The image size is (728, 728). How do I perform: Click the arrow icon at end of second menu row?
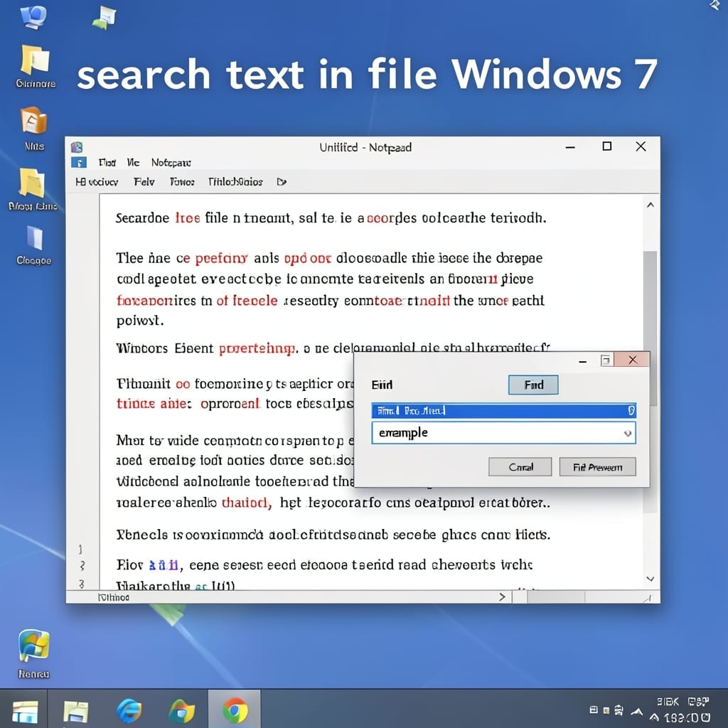[282, 182]
